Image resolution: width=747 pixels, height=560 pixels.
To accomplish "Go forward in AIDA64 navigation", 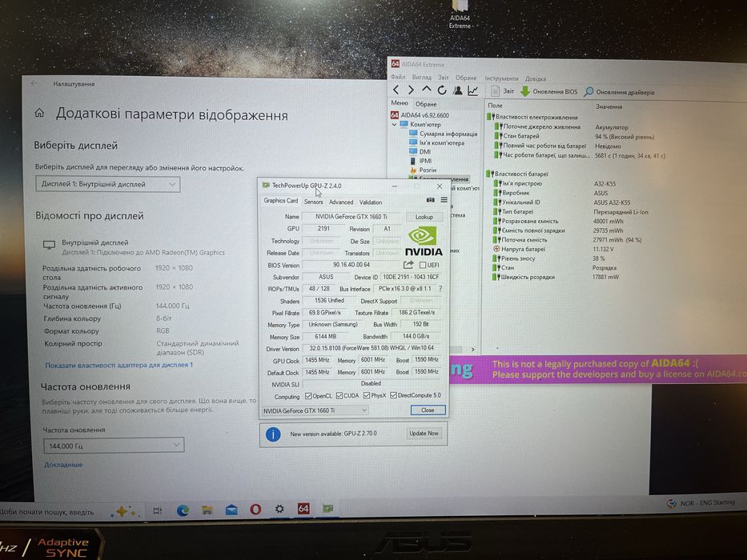I will 411,90.
